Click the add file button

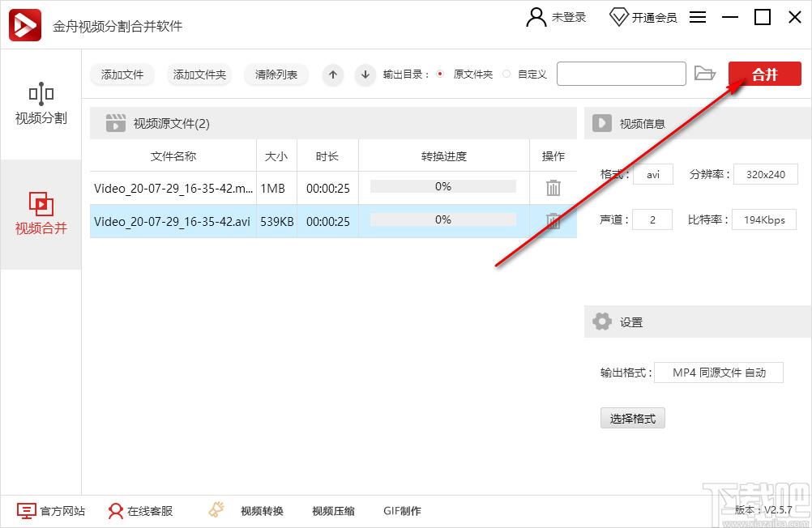(122, 75)
